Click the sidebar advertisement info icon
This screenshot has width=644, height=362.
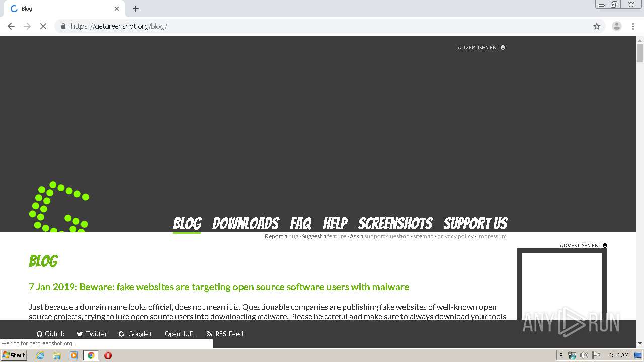pos(605,246)
